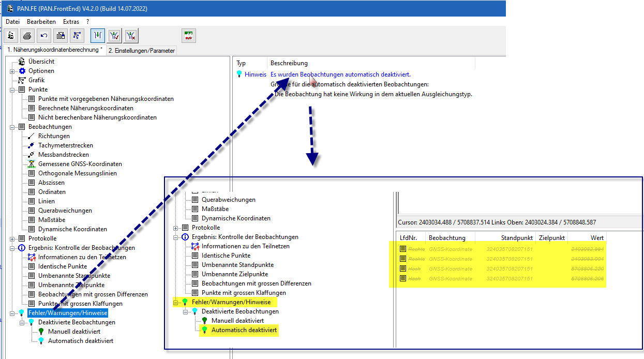Click the network graphic toolbar icon
Viewport: 644px width, 359px height.
coord(77,36)
